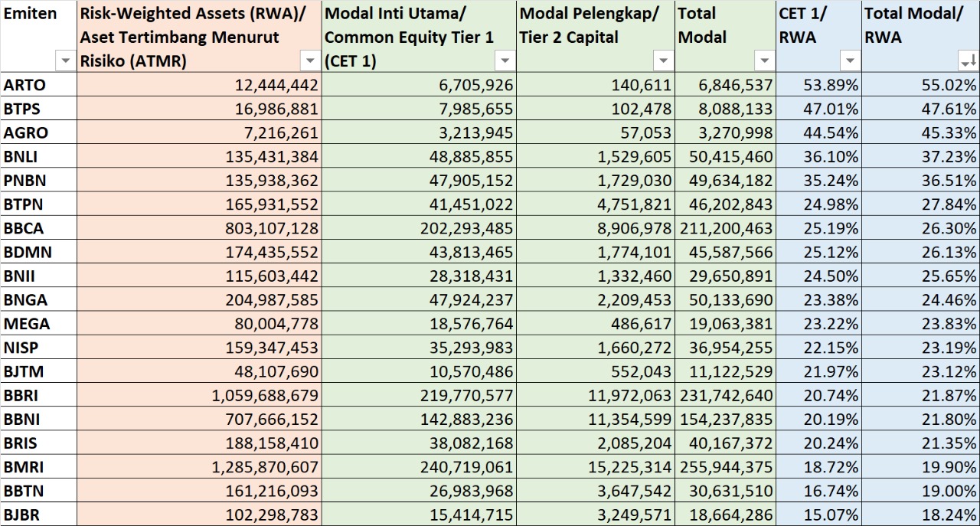
Task: Select the BBRI ticker cell
Action: point(38,395)
